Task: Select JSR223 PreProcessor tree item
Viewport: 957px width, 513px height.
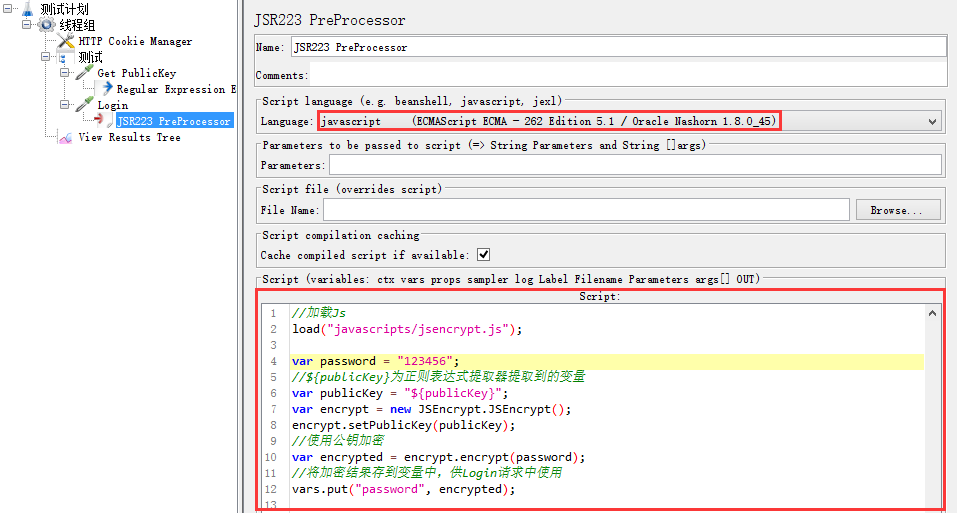Action: pyautogui.click(x=175, y=121)
